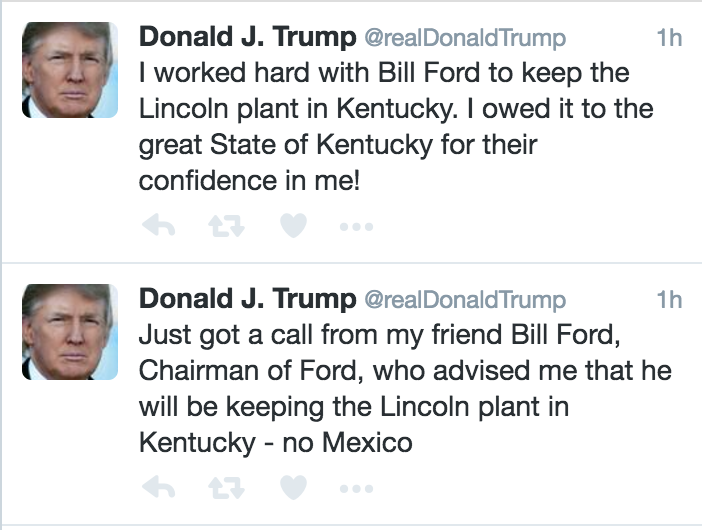Image resolution: width=702 pixels, height=530 pixels.
Task: Click the name Donald J. Trump on the bottom tweet
Action: [x=247, y=299]
